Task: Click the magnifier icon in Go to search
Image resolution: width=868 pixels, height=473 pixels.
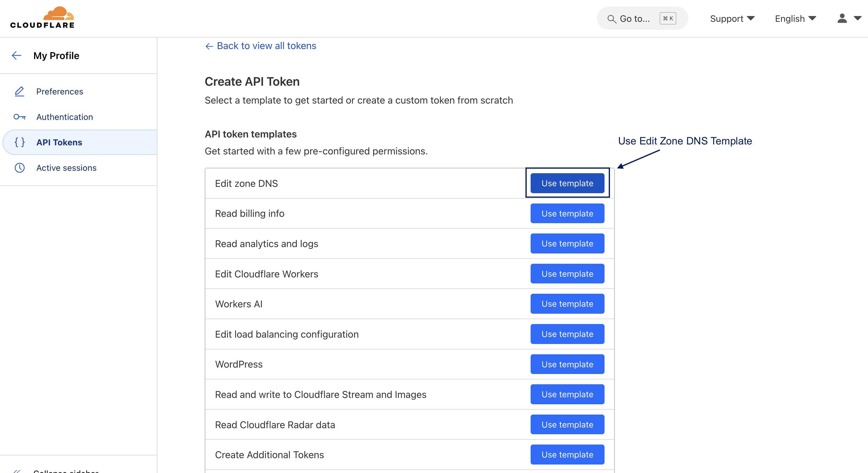Action: click(611, 19)
